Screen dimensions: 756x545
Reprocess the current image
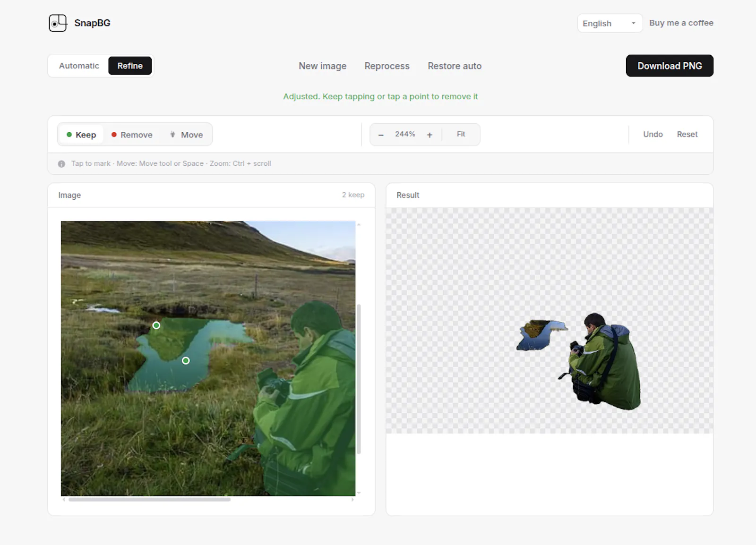click(x=387, y=66)
